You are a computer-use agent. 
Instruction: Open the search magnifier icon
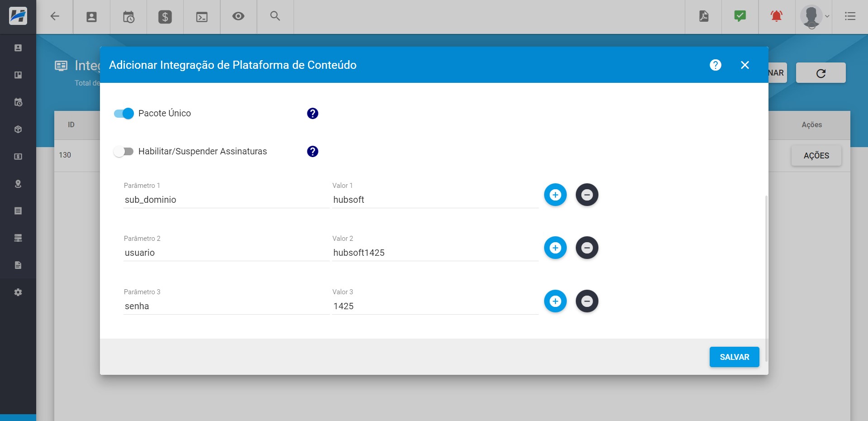[275, 17]
